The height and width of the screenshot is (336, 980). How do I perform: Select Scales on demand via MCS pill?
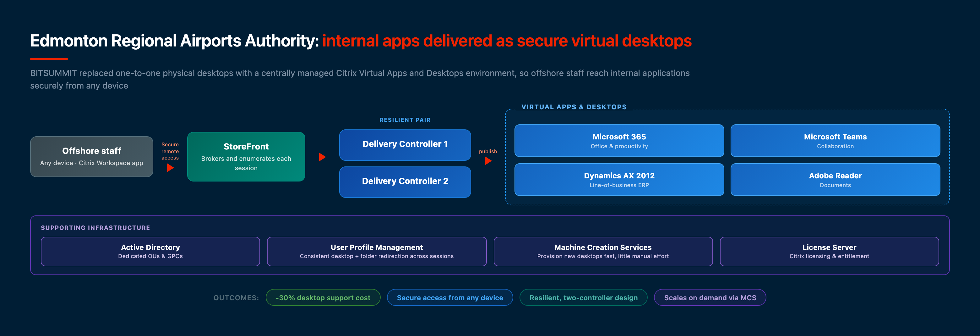click(710, 298)
